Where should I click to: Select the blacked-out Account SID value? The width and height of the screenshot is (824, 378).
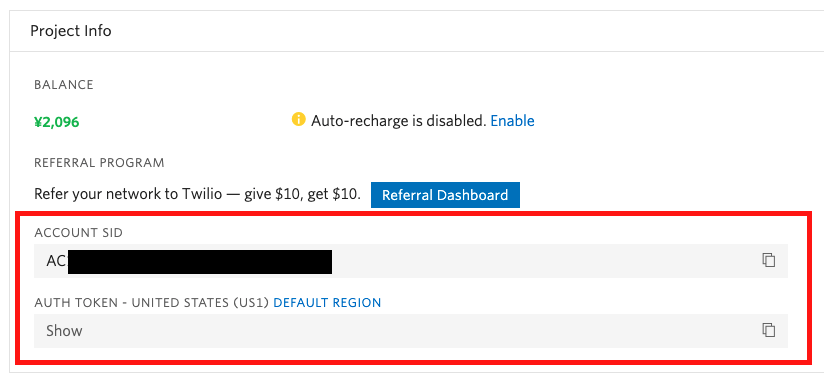tap(200, 262)
